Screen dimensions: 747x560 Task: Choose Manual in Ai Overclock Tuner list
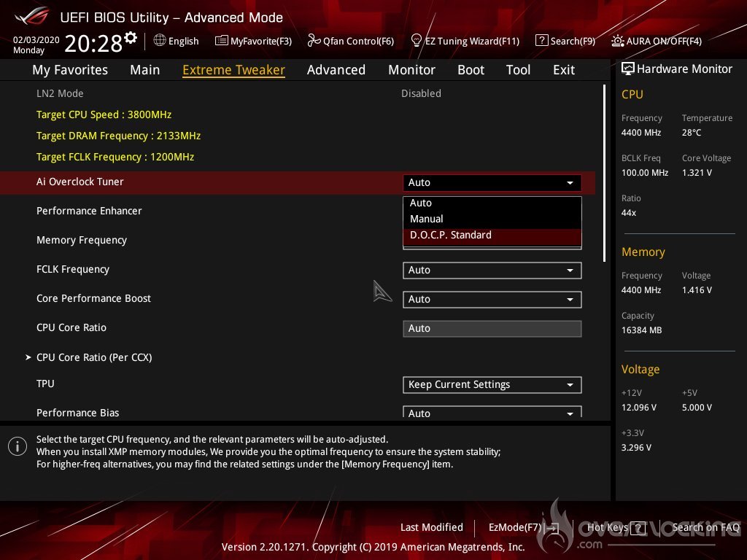pyautogui.click(x=492, y=219)
